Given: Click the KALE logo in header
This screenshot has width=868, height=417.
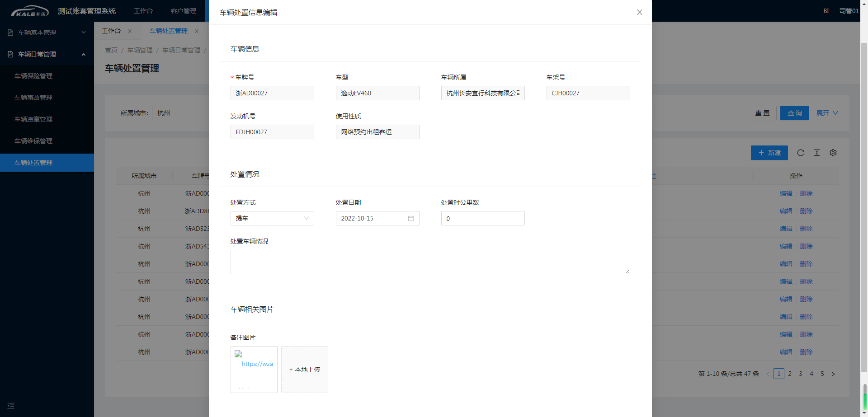Looking at the screenshot, I should click(x=30, y=11).
